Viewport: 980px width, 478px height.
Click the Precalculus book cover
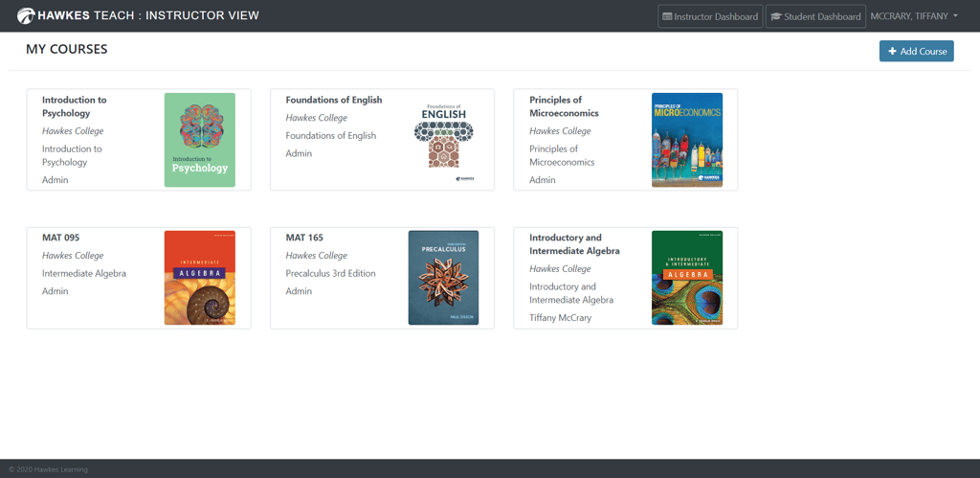pos(443,278)
